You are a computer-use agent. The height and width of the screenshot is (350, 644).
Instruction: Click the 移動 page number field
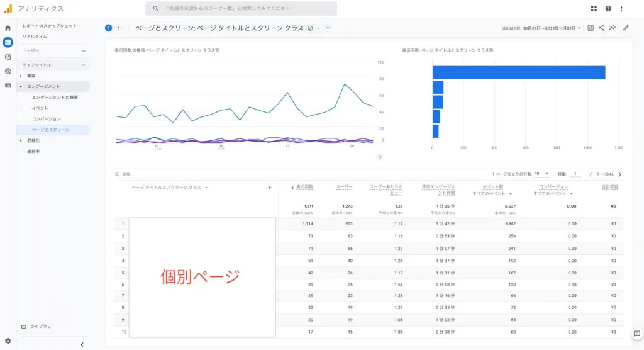tap(575, 174)
